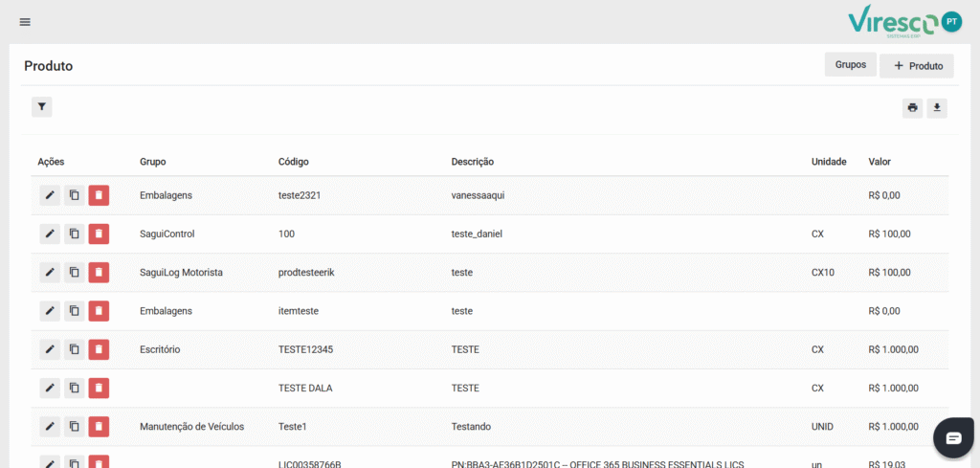This screenshot has width=980, height=468.
Task: Edit the TESTE DALA product
Action: (50, 388)
